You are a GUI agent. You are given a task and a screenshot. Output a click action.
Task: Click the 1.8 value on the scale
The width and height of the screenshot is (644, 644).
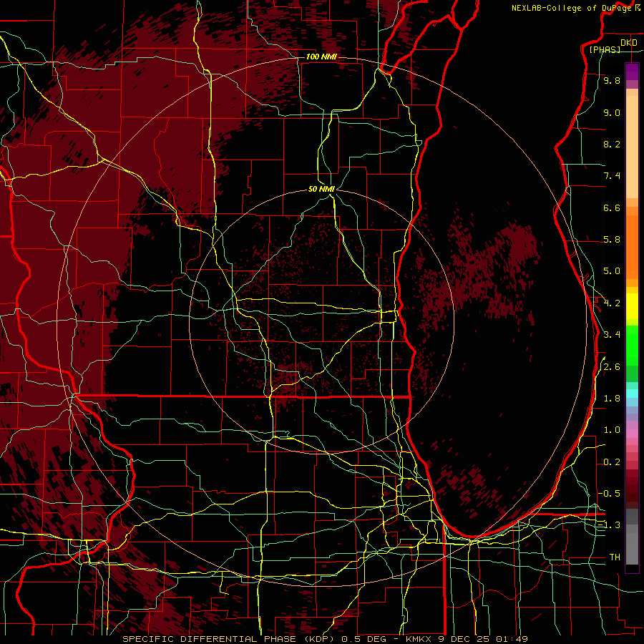(612, 399)
